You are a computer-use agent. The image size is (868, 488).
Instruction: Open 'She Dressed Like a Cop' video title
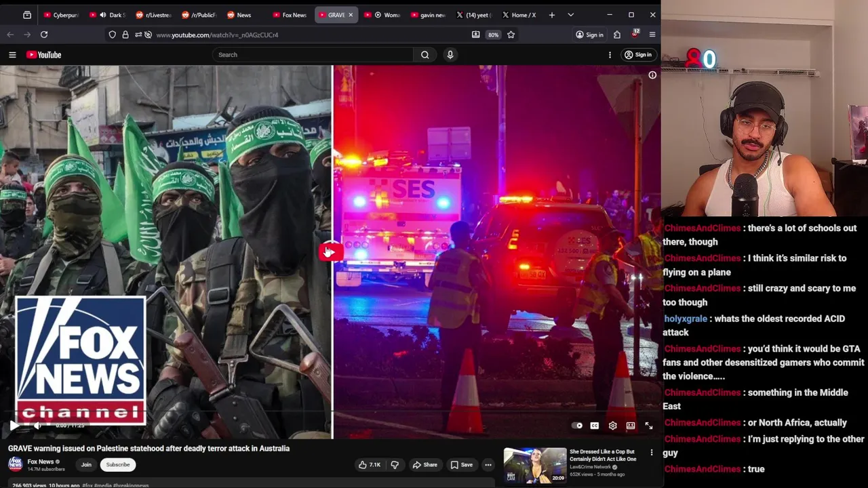[603, 455]
